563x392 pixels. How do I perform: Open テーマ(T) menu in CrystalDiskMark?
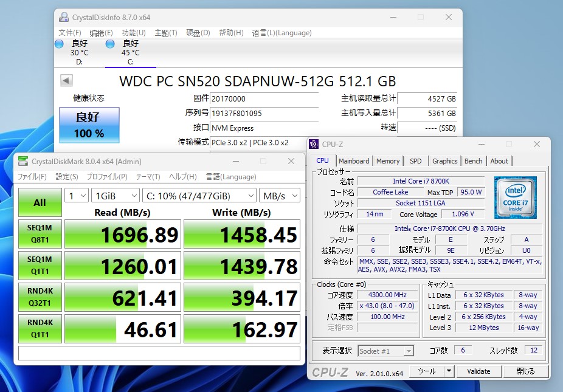148,177
